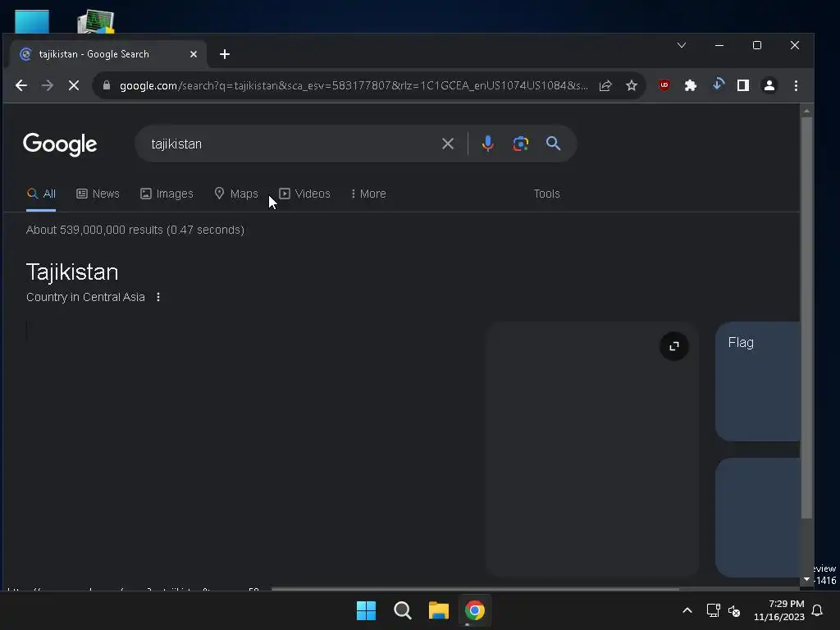This screenshot has height=630, width=840.
Task: Select the monitor desktop shortcut icon
Action: pos(95,21)
